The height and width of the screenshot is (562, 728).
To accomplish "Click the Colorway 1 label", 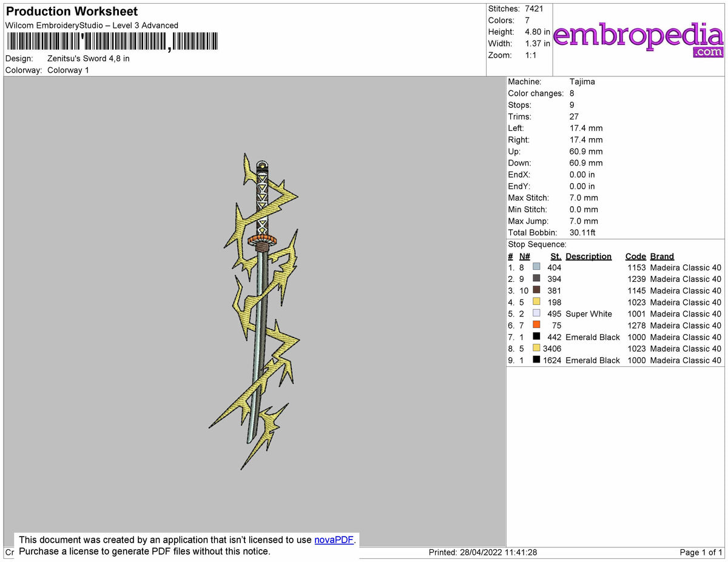I will (x=68, y=70).
